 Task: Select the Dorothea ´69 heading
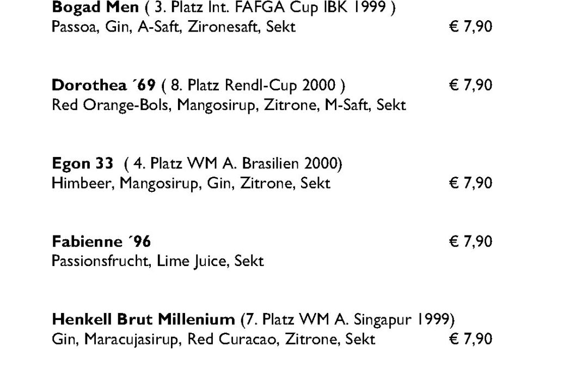click(103, 85)
